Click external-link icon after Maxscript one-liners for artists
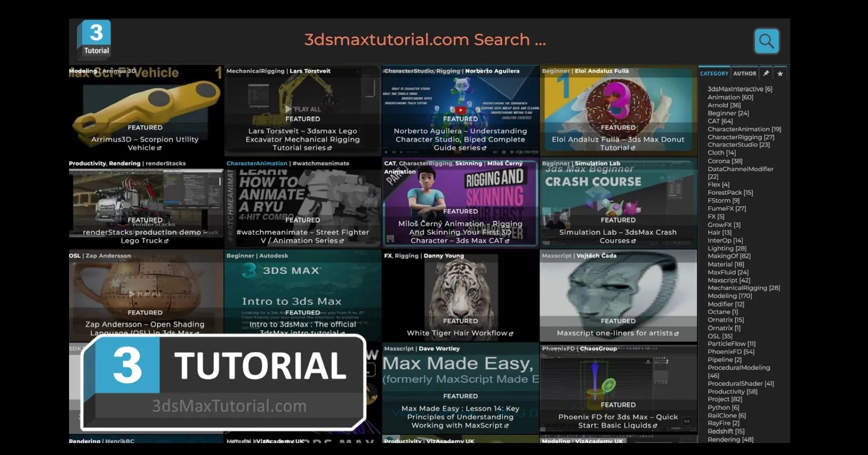The height and width of the screenshot is (455, 868). click(x=677, y=334)
